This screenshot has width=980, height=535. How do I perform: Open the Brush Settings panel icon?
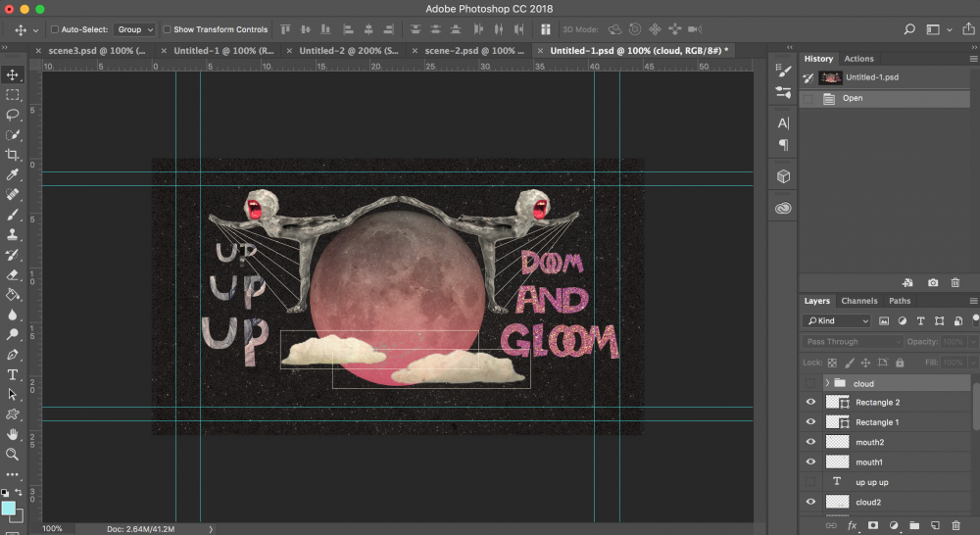[783, 71]
